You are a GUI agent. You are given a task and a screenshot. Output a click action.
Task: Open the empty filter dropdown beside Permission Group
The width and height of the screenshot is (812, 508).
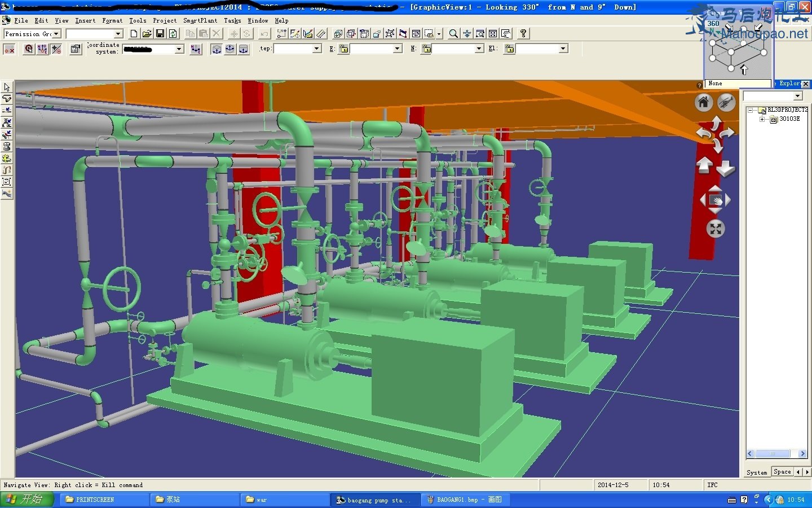tap(118, 34)
